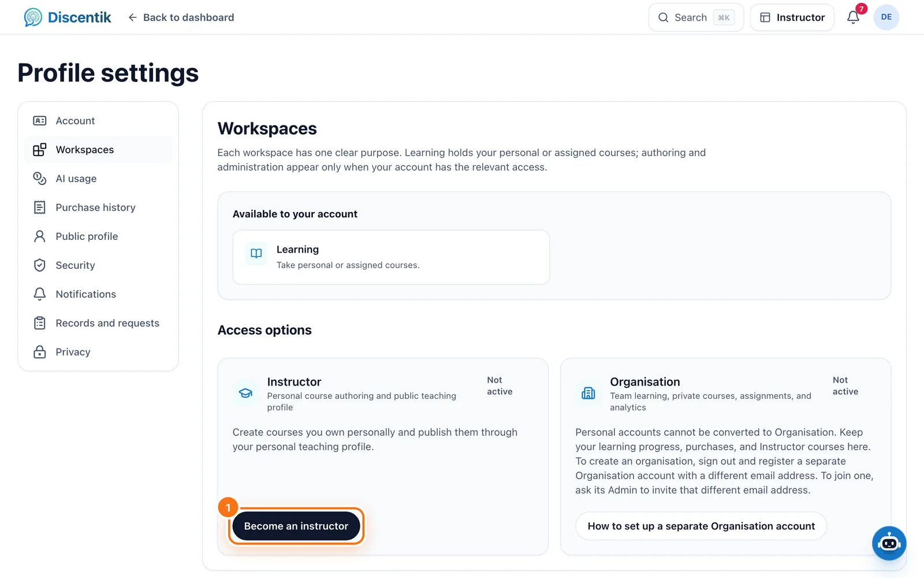Viewport: 924px width, 578px height.
Task: Click the Workspaces grid icon
Action: pyautogui.click(x=40, y=150)
